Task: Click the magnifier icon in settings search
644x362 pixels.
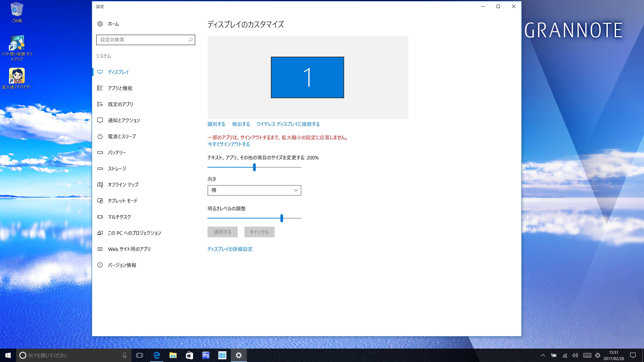Action: click(191, 40)
